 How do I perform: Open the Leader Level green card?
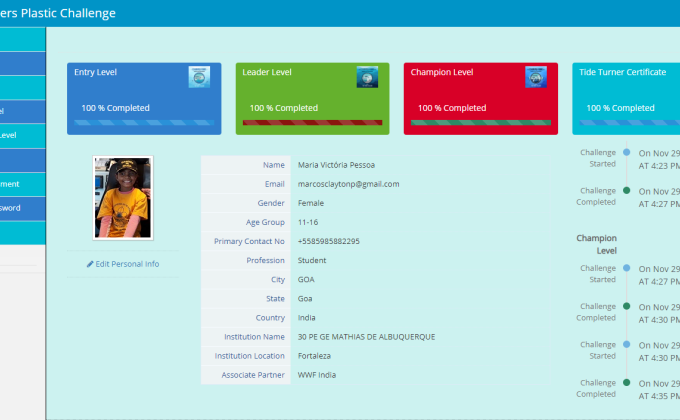coord(312,98)
